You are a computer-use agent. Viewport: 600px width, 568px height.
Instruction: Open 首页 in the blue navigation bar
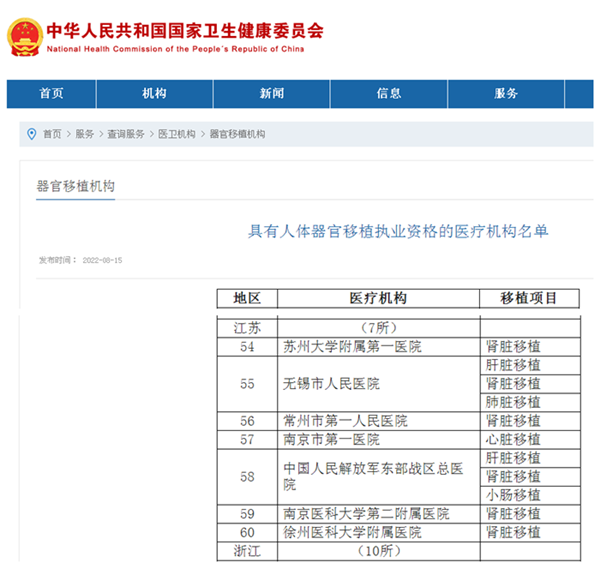tap(52, 93)
